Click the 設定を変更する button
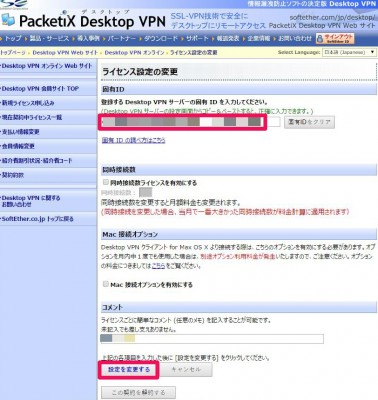 pyautogui.click(x=129, y=370)
